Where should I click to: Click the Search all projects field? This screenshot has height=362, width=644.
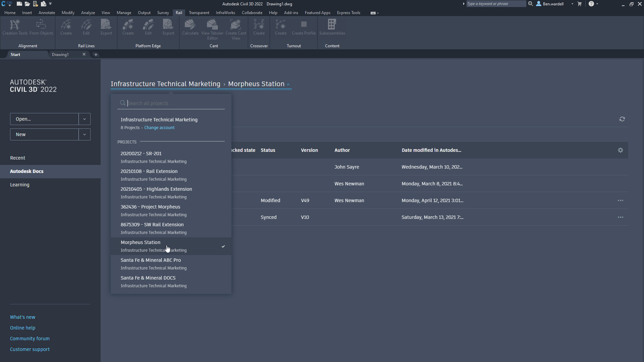[171, 103]
